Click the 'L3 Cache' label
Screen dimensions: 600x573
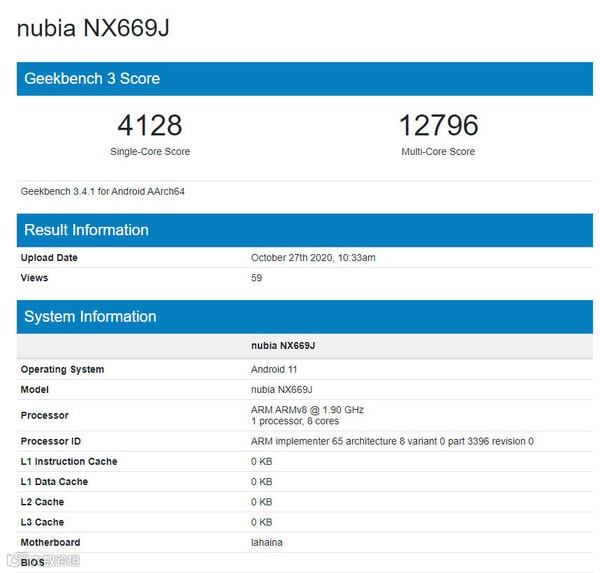[42, 522]
